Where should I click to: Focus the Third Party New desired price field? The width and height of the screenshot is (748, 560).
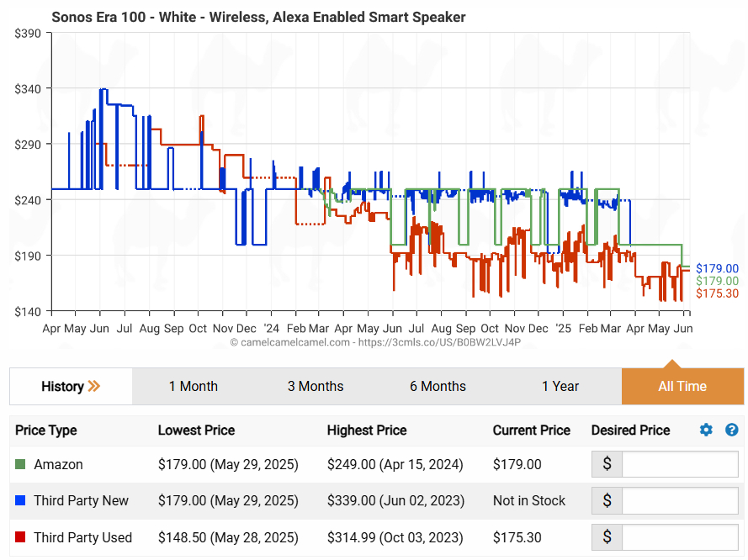[x=680, y=501]
